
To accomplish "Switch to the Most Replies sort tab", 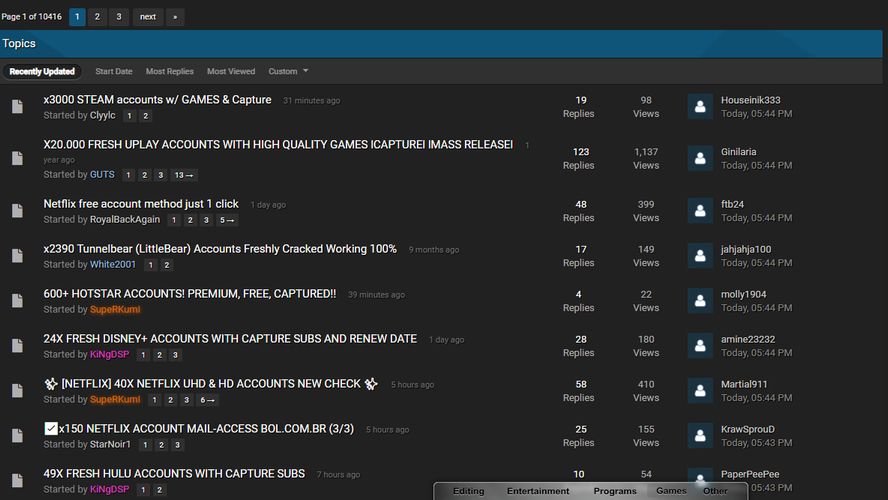I will tap(169, 71).
